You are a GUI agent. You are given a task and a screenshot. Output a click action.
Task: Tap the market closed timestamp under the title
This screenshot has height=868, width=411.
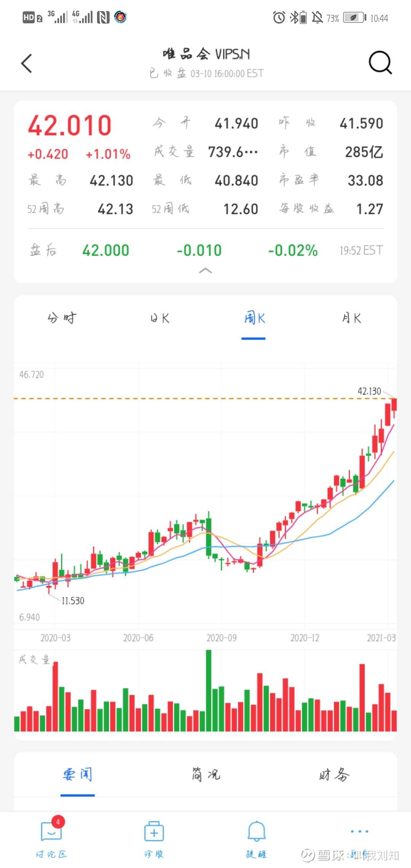coord(206,73)
